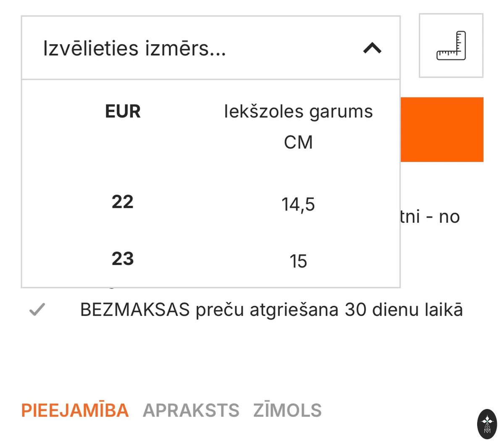Click the gray checkmark beside free returns
Screen dimensions: 504x446
tap(37, 310)
